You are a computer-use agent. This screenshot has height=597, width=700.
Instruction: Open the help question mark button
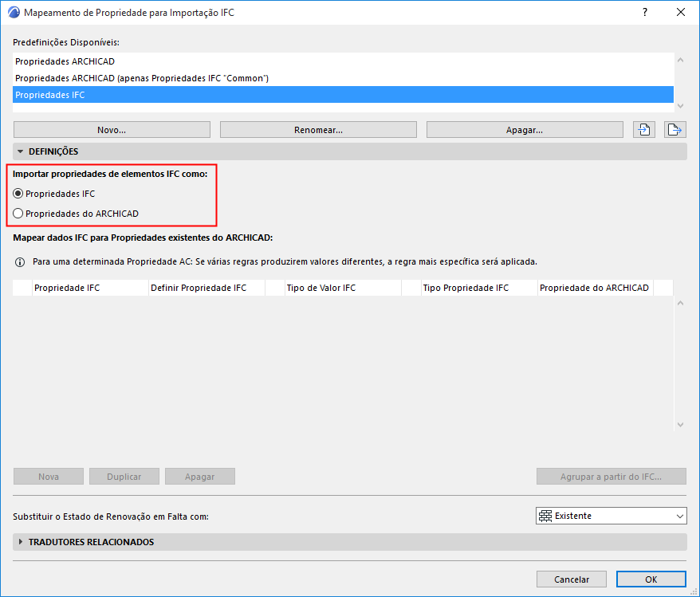coord(645,13)
